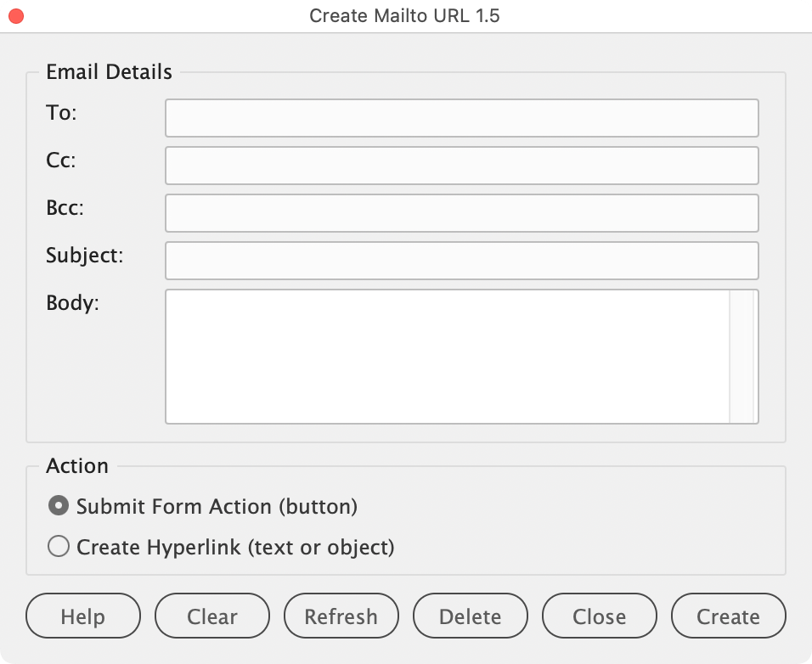Click the Submit Form Action label text
Viewport: 812px width, 664px height.
tap(217, 506)
